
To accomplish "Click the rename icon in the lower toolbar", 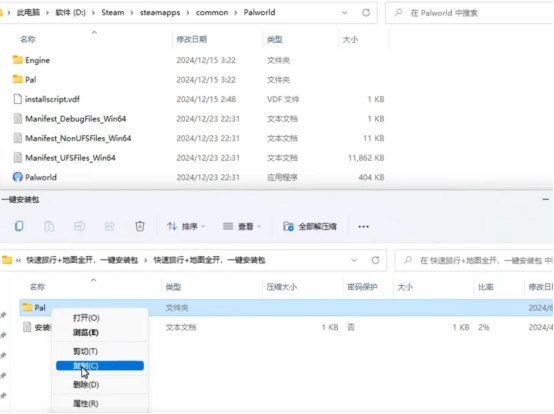I will (79, 226).
